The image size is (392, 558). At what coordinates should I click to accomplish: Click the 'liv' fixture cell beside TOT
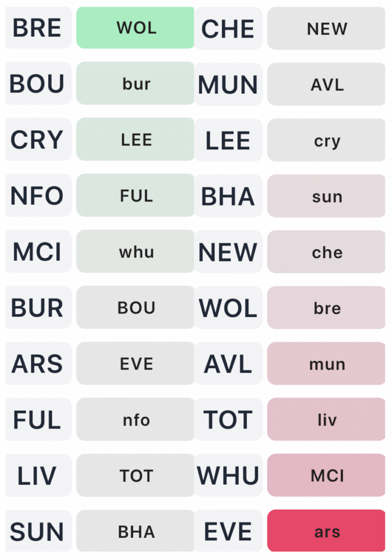click(327, 420)
